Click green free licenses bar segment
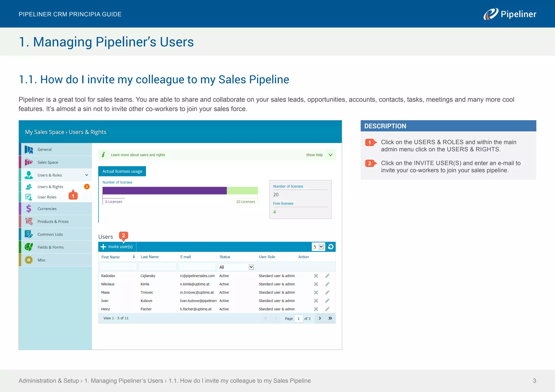 [242, 191]
